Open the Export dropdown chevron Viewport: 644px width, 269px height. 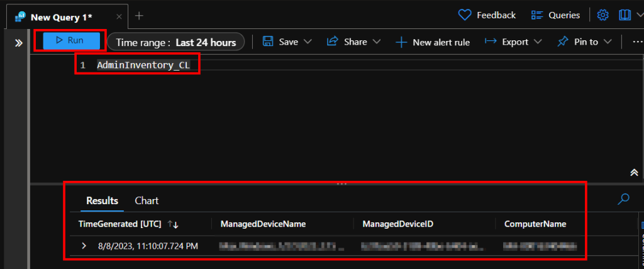538,42
